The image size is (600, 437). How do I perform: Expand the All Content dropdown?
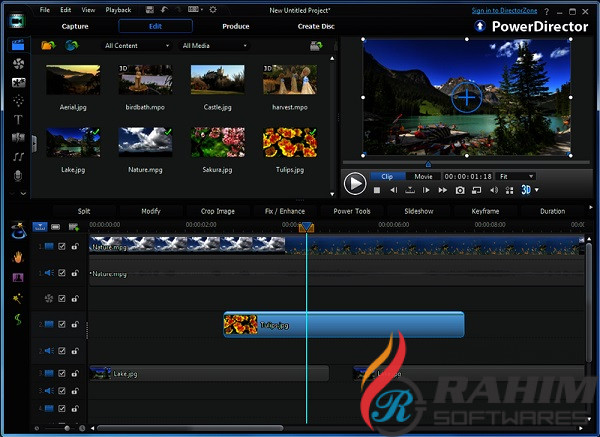point(137,46)
